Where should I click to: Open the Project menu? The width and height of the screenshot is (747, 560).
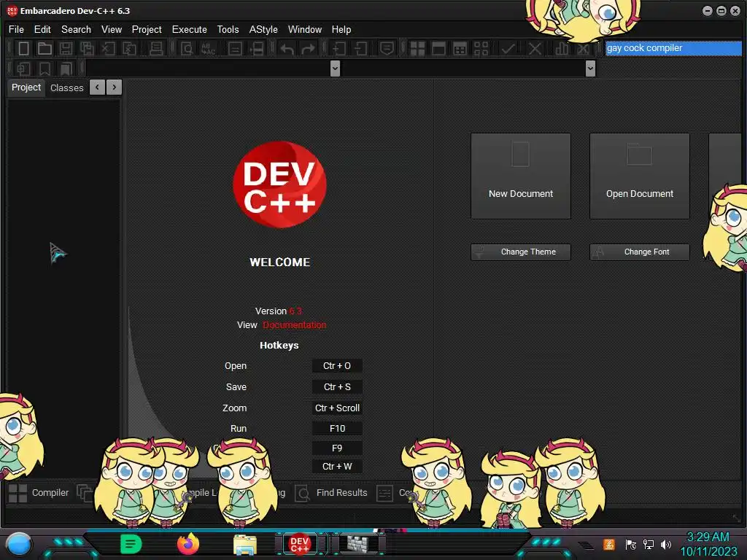pos(147,29)
